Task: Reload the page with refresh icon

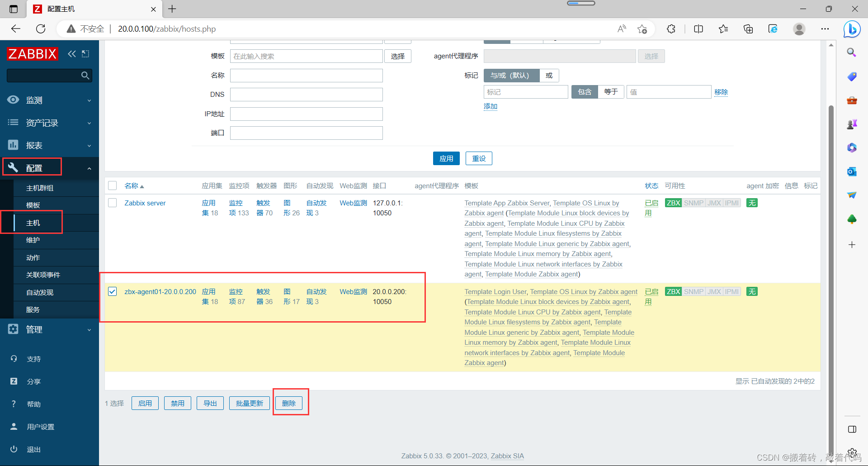Action: 41,29
